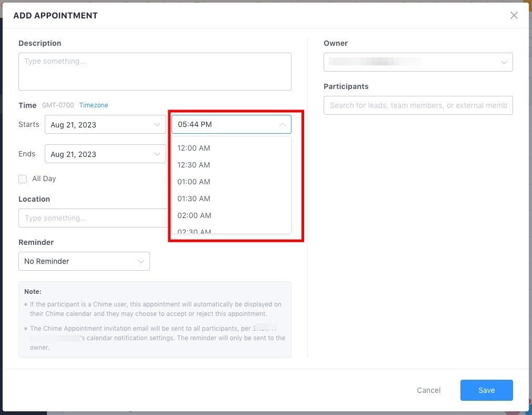The image size is (532, 415).
Task: Expand the Reminder dropdown arrow
Action: (x=140, y=261)
